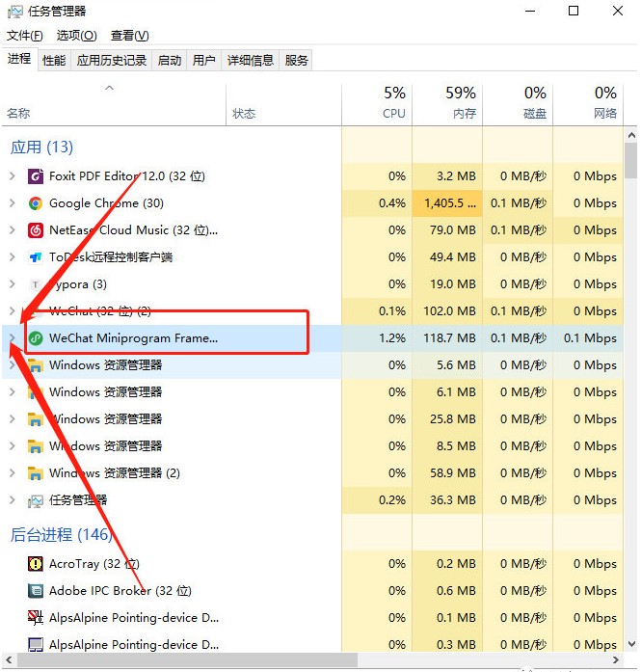Expand the Typora (3) process group
Viewport: 641px width, 672px height.
click(13, 284)
